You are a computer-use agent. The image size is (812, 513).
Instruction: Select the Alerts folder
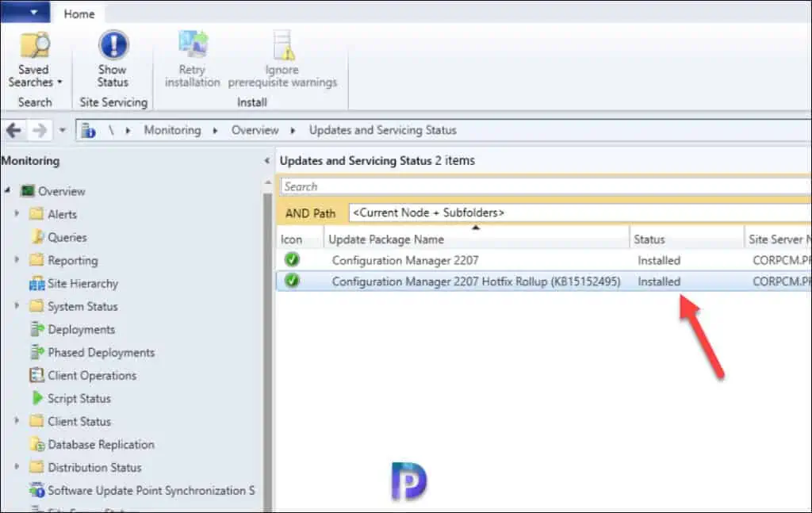[53, 214]
